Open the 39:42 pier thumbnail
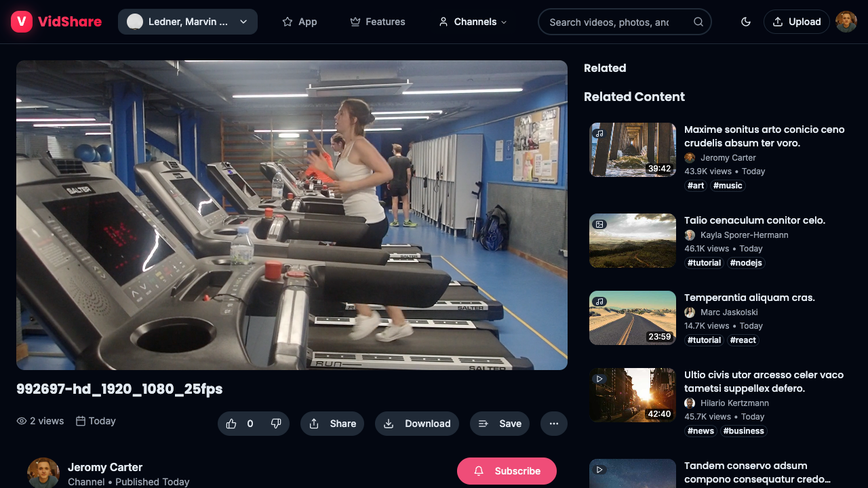868x488 pixels. pyautogui.click(x=633, y=150)
